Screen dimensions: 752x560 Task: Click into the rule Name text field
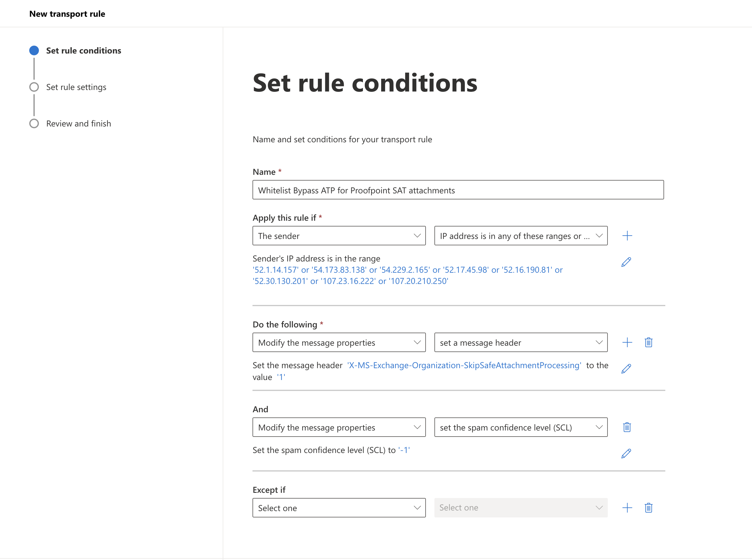458,190
